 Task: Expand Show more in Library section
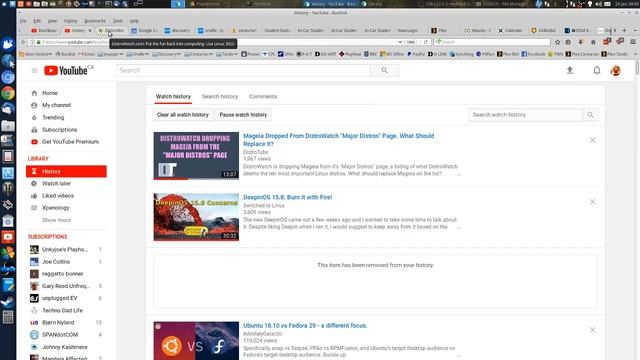click(56, 220)
